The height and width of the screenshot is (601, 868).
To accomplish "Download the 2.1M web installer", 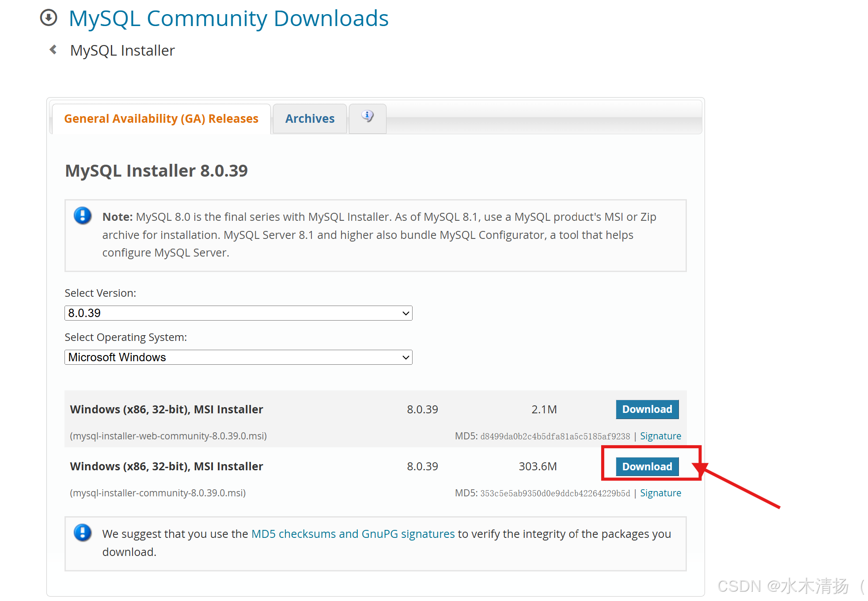I will 647,409.
